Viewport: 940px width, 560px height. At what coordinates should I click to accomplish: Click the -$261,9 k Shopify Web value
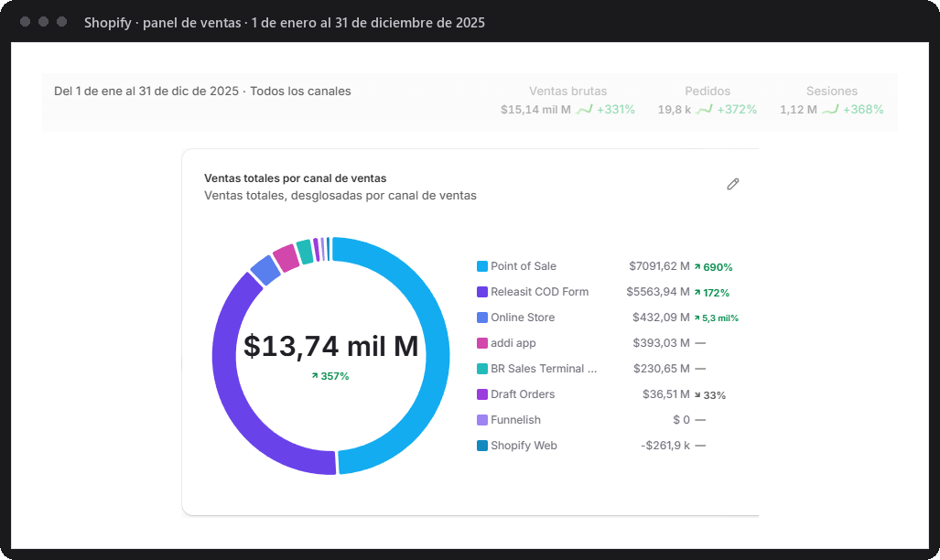pos(665,446)
